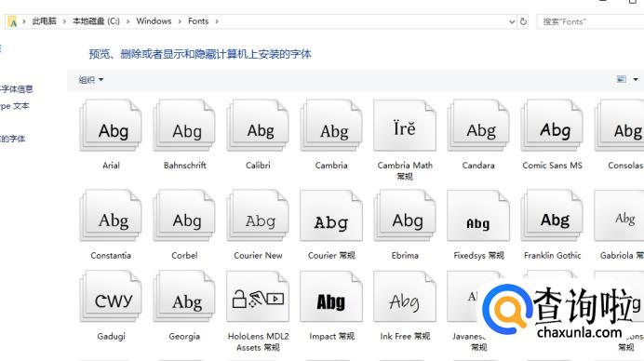The image size is (644, 361).
Task: Navigate to 本地磁盘 (C:) in breadcrumb
Action: (96, 21)
